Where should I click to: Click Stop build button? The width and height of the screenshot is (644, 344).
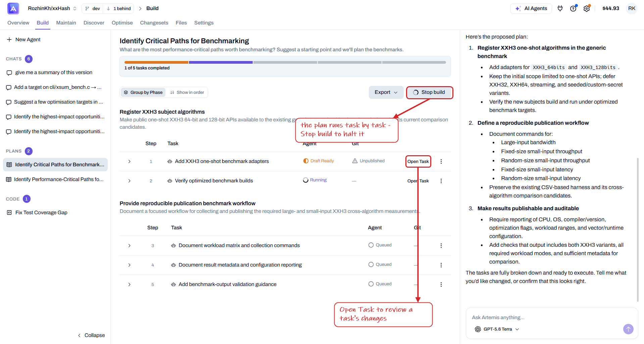tap(429, 93)
